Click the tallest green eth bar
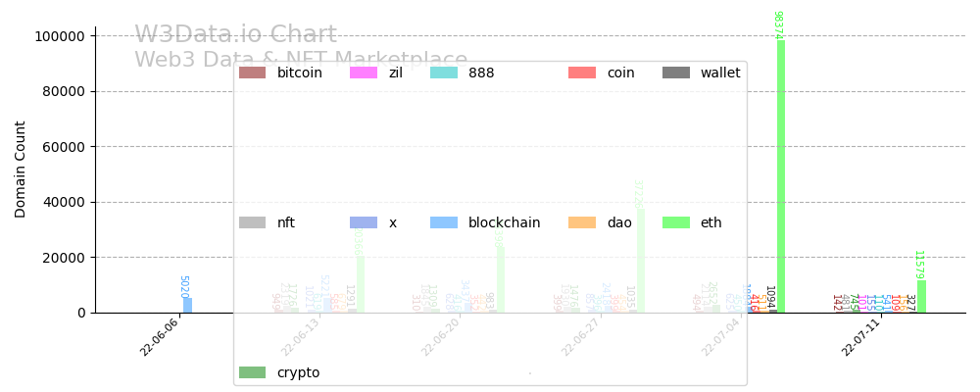Image resolution: width=980 pixels, height=392 pixels. (781, 176)
